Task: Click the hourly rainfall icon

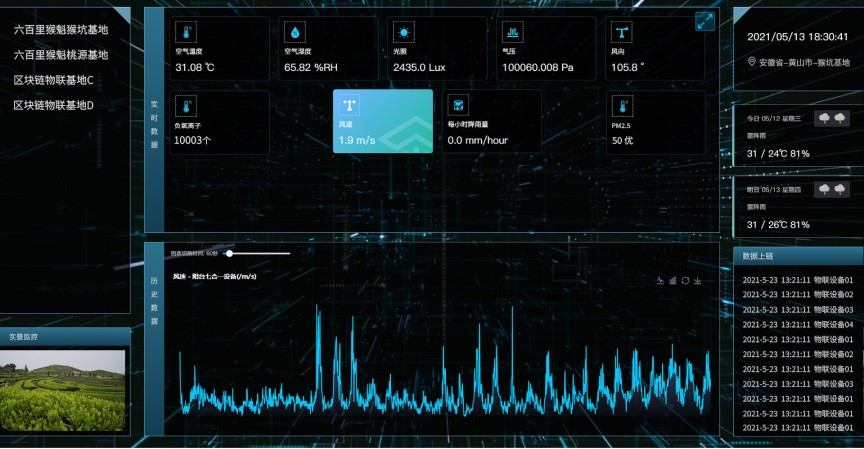Action: coord(458,105)
